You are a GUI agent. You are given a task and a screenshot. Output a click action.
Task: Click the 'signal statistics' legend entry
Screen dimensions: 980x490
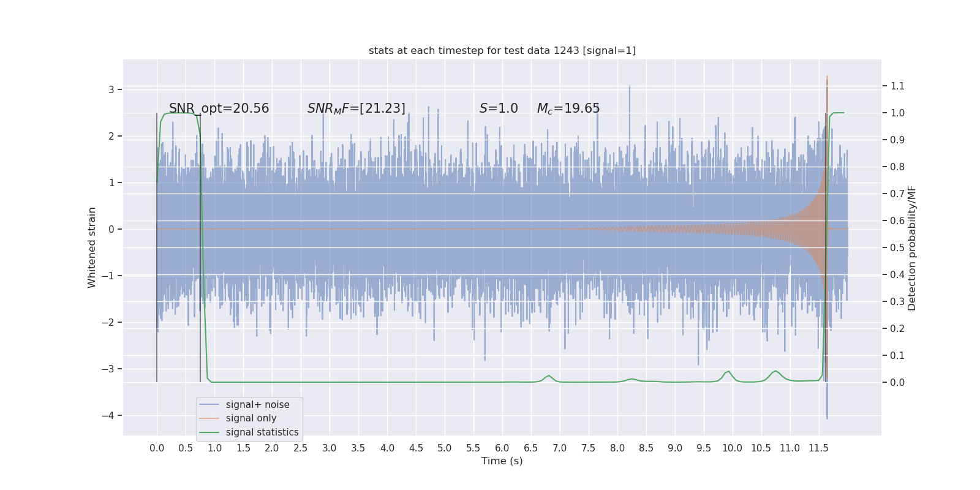(x=262, y=432)
